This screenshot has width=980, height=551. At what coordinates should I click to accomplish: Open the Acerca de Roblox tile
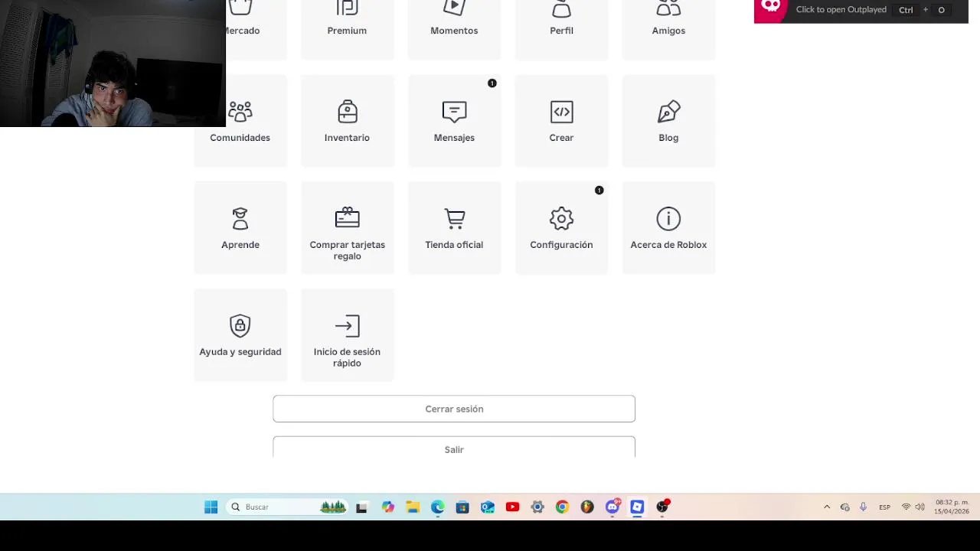(x=668, y=228)
